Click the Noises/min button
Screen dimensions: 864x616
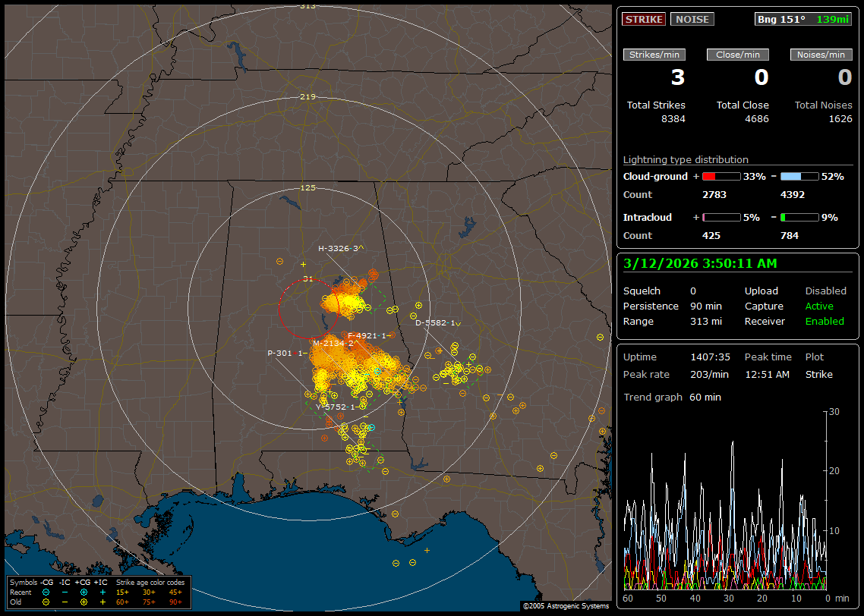pos(821,55)
